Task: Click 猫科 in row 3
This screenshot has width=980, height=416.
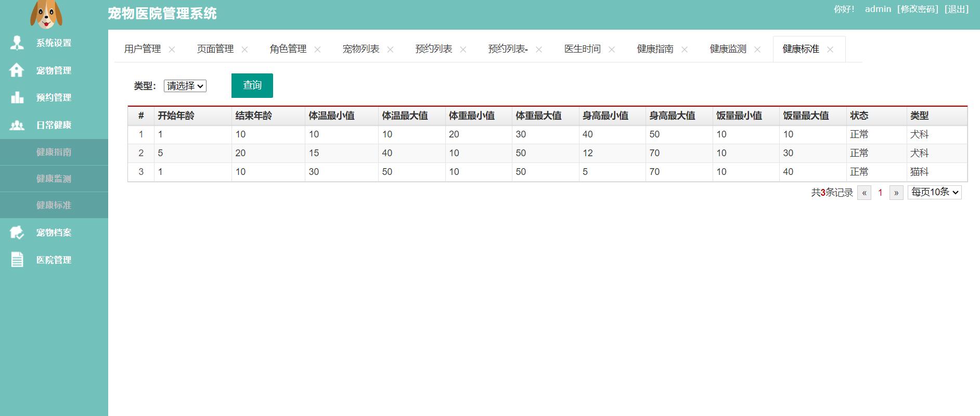Action: [x=919, y=172]
